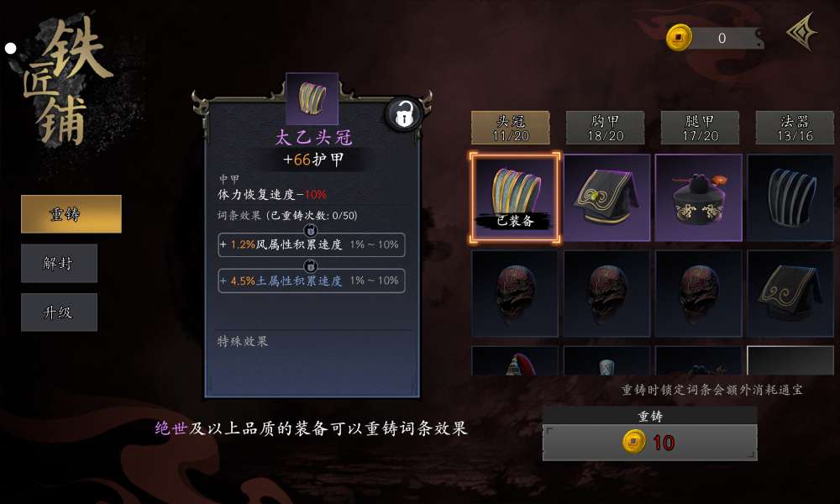Select 重铸 in the left menu
This screenshot has height=504, width=840.
(x=71, y=213)
